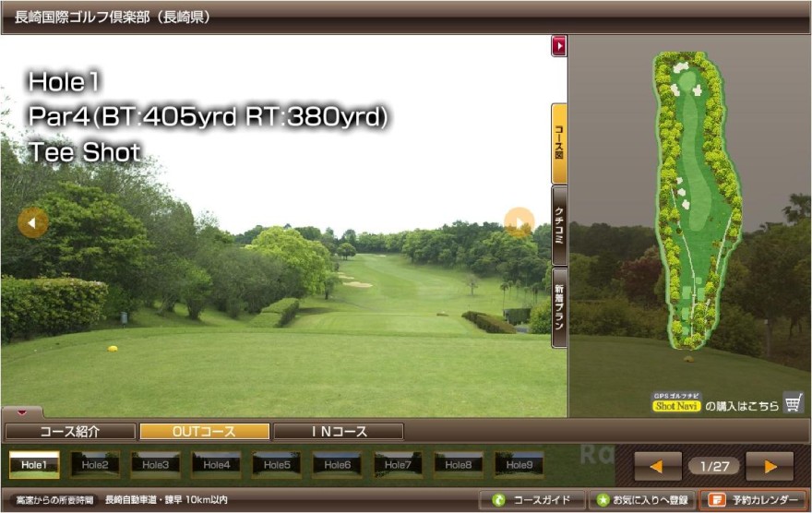Switch to the INコース tab

(x=338, y=432)
